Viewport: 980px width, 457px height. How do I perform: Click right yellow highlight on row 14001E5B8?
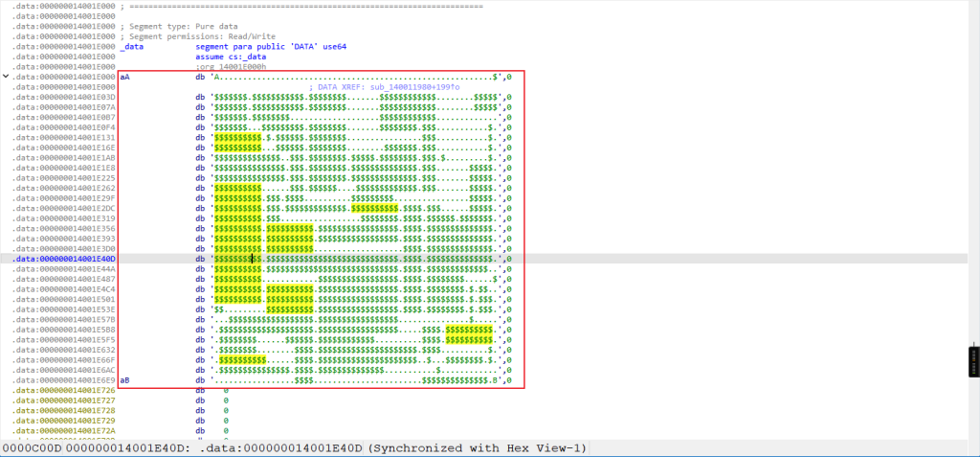click(469, 330)
